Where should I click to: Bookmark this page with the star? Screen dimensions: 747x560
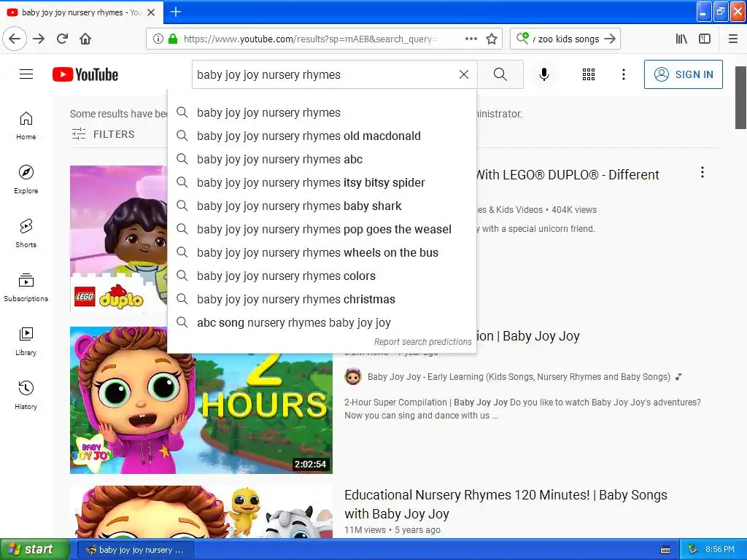coord(492,39)
